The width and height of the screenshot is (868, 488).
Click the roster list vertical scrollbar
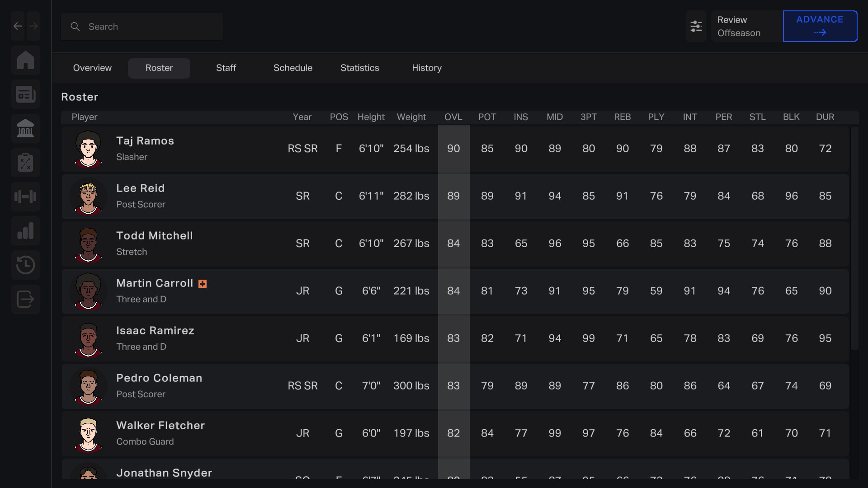[854, 238]
